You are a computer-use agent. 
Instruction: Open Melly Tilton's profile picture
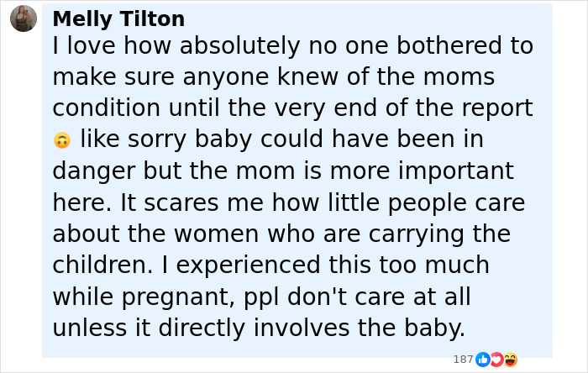point(24,18)
